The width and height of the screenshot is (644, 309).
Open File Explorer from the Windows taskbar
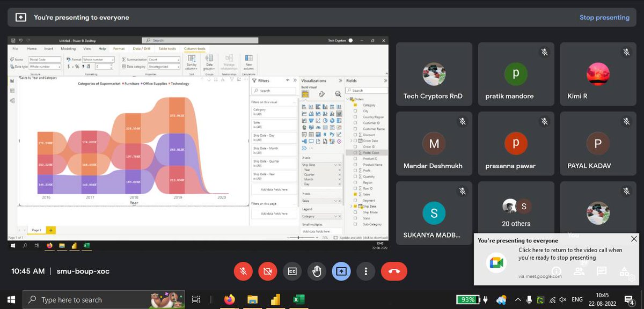(253, 299)
